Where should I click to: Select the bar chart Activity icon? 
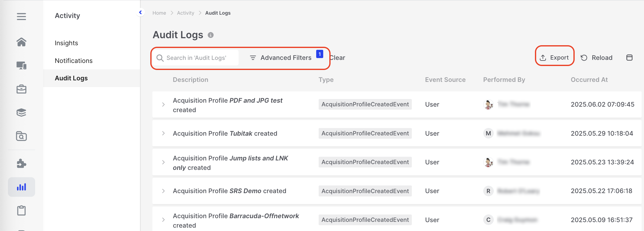(x=21, y=187)
